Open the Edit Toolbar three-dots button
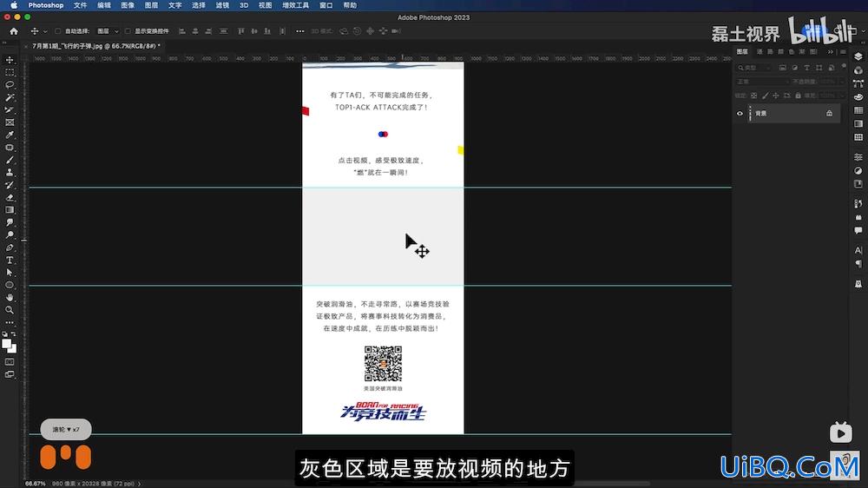 click(x=10, y=322)
